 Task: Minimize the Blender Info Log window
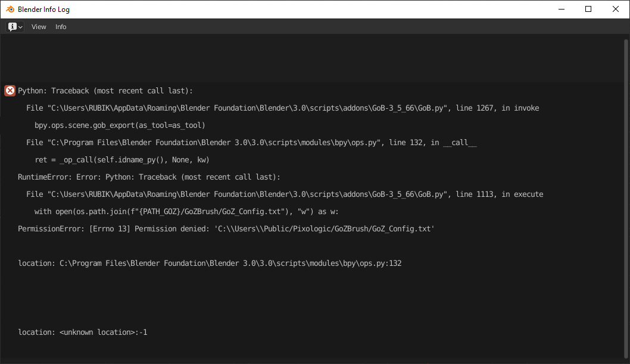(x=561, y=9)
